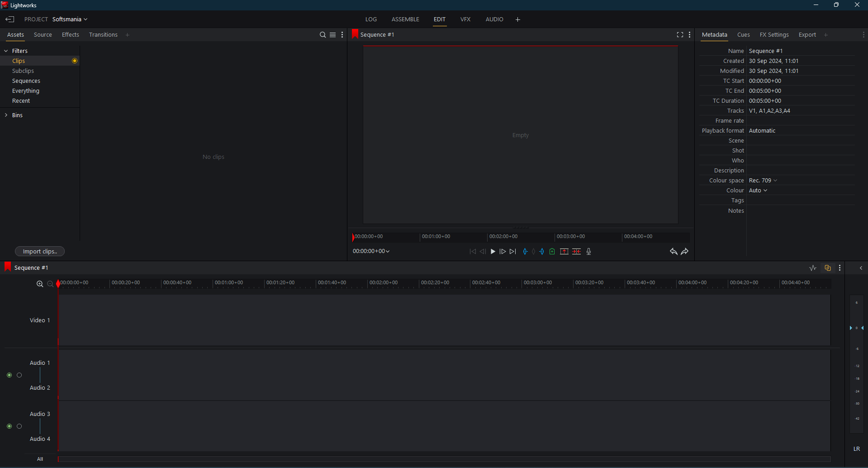Open the assets search icon
Viewport: 868px width, 468px height.
(x=323, y=35)
